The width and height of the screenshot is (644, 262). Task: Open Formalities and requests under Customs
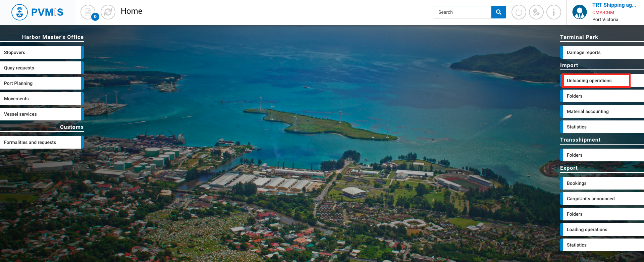40,142
